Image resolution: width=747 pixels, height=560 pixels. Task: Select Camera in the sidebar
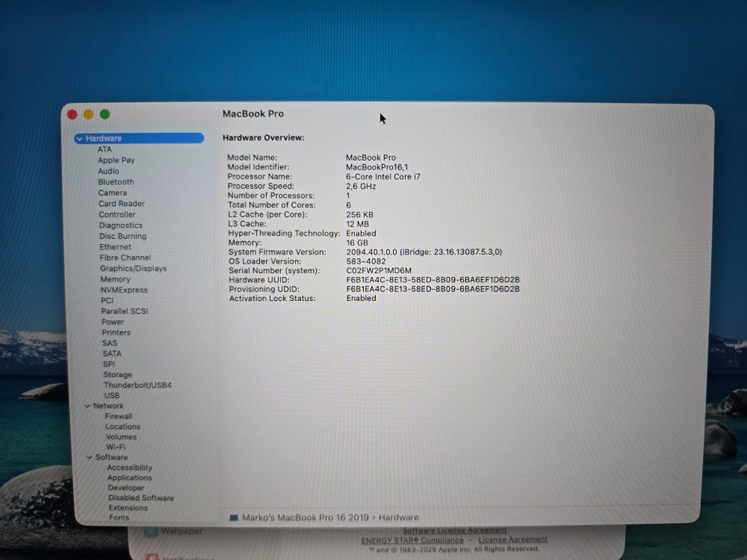tap(112, 193)
